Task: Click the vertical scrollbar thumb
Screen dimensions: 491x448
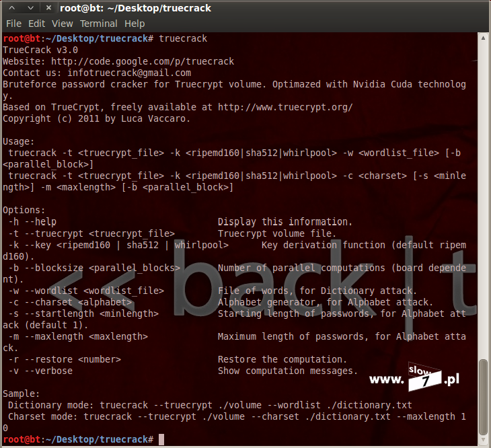Action: tap(484, 397)
